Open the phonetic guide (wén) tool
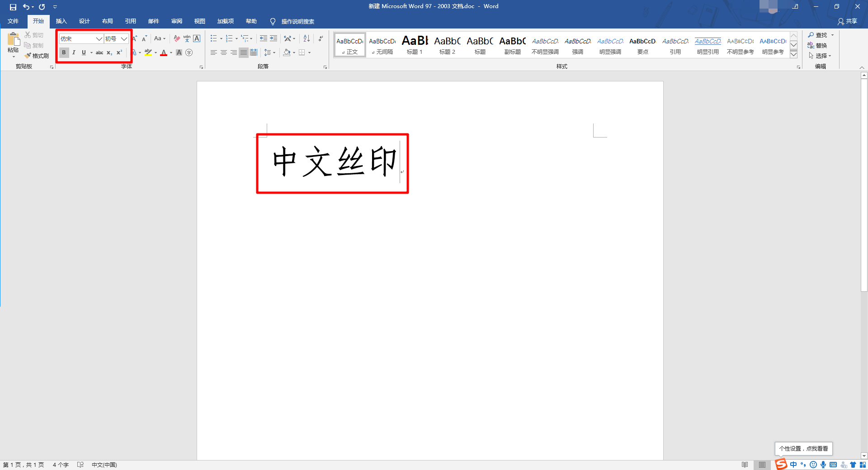Image resolution: width=868 pixels, height=470 pixels. click(x=187, y=39)
